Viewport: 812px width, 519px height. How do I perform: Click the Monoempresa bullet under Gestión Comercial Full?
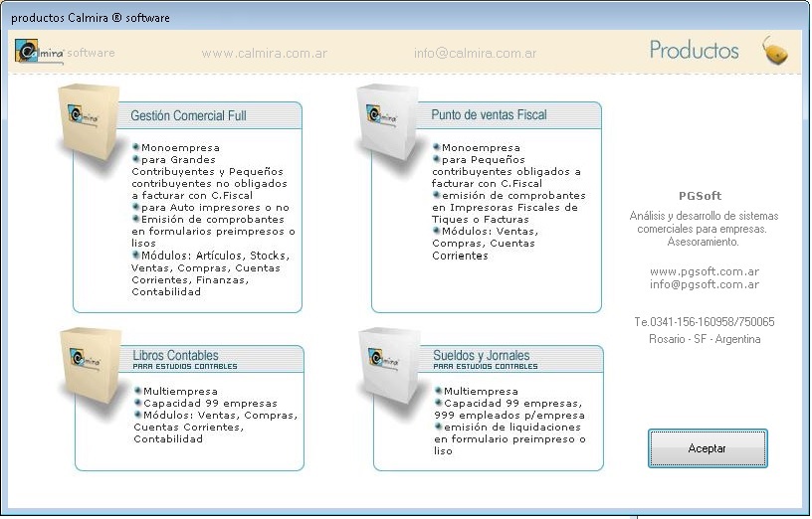pyautogui.click(x=181, y=148)
